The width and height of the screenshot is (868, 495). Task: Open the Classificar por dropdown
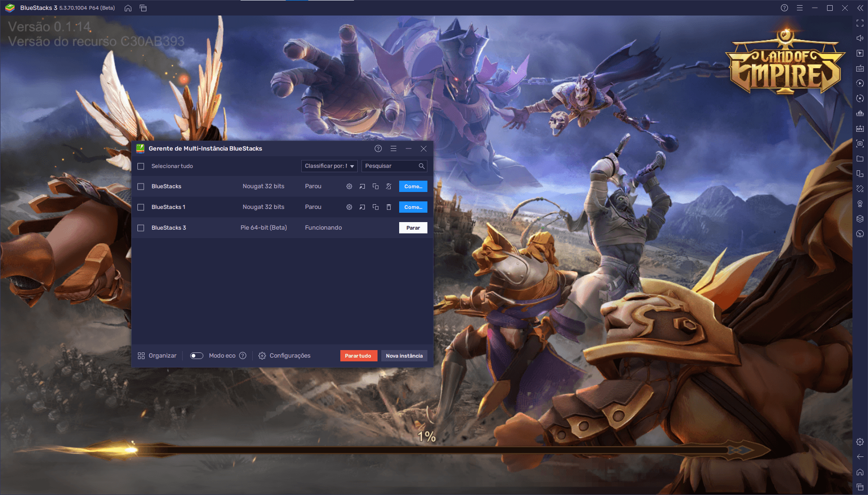click(329, 166)
